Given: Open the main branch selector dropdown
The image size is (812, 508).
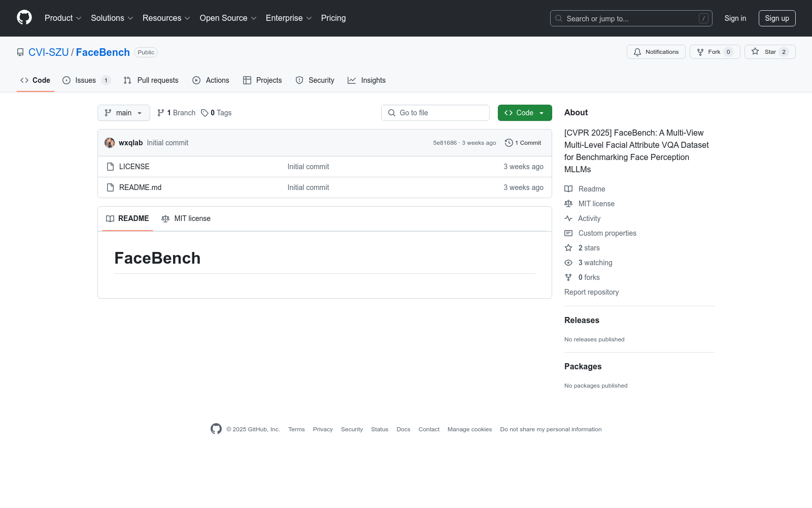Looking at the screenshot, I should pyautogui.click(x=124, y=113).
